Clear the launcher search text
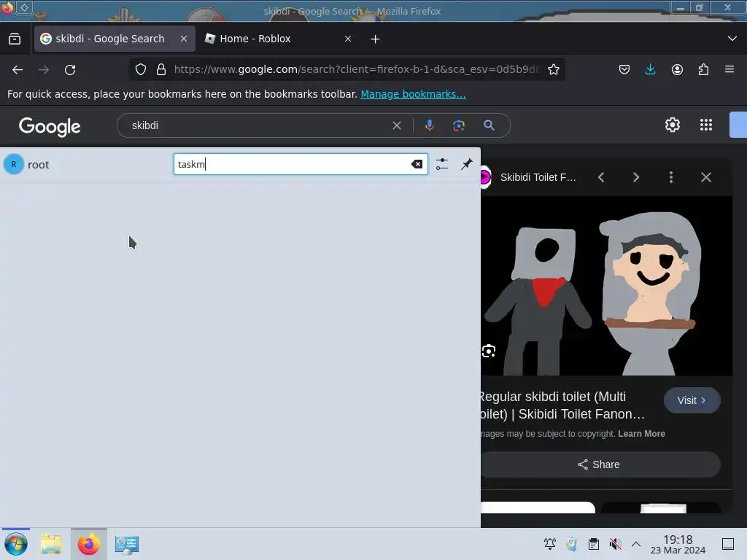Image resolution: width=747 pixels, height=560 pixels. (x=417, y=164)
